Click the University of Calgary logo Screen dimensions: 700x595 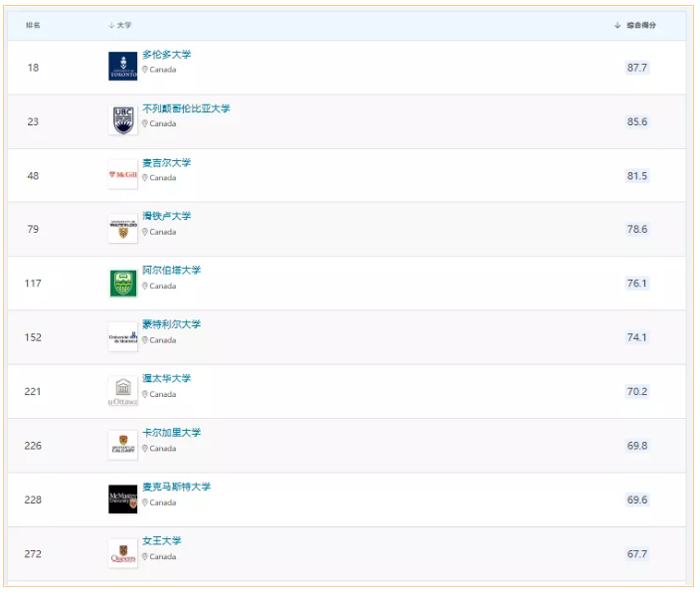tap(122, 446)
